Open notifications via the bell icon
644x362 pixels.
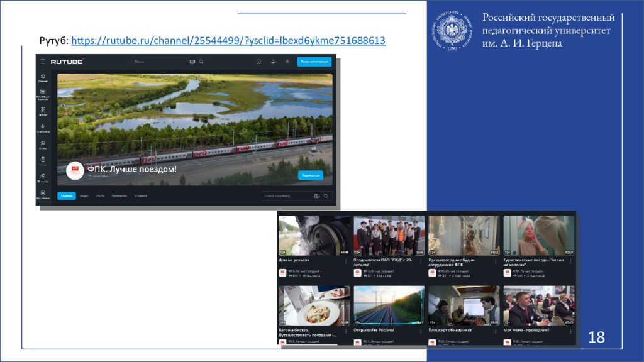pos(273,62)
